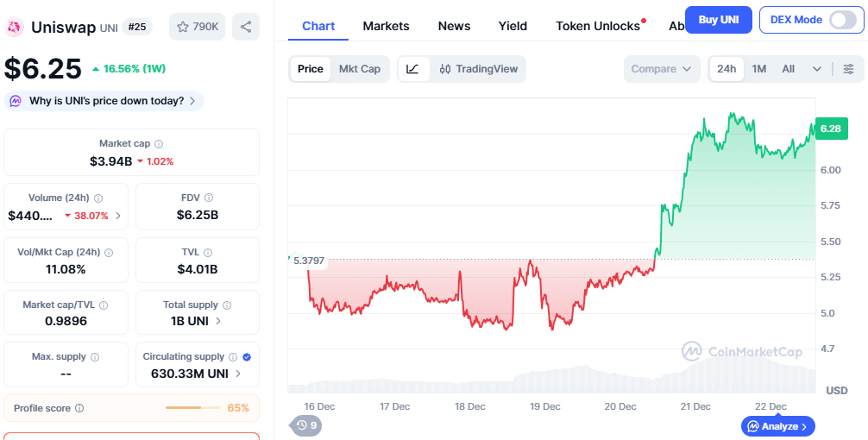Click the #25 rank badge
This screenshot has width=868, height=440.
137,27
